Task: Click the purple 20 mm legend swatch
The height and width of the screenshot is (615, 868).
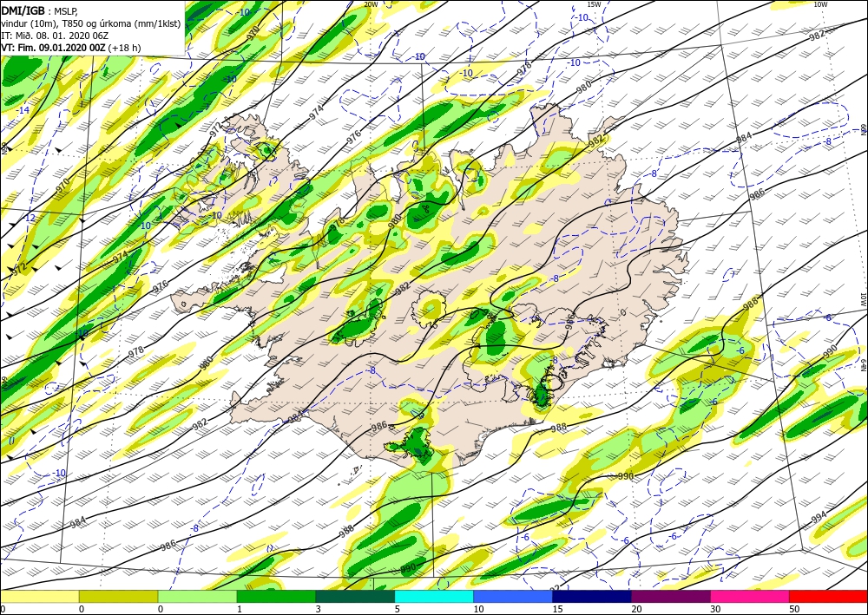Action: point(670,596)
